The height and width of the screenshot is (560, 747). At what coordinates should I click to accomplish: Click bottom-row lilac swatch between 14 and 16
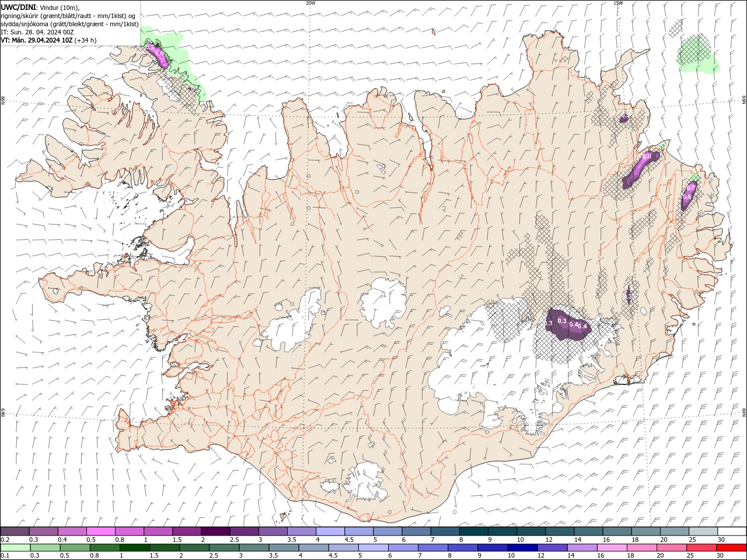pyautogui.click(x=581, y=548)
